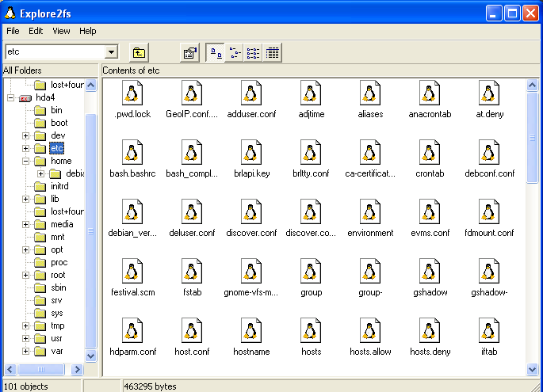Image resolution: width=543 pixels, height=392 pixels.
Task: Select the iftab file icon
Action: point(489,330)
